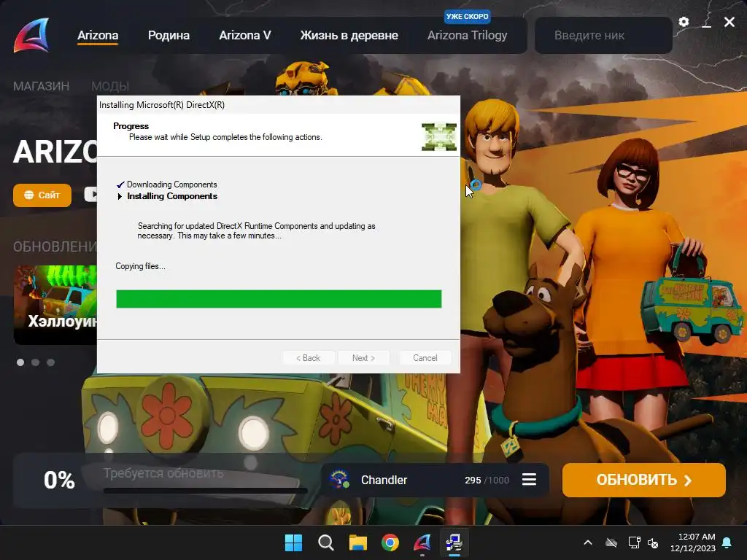
Task: Select the second news carousel dot
Action: 35,362
